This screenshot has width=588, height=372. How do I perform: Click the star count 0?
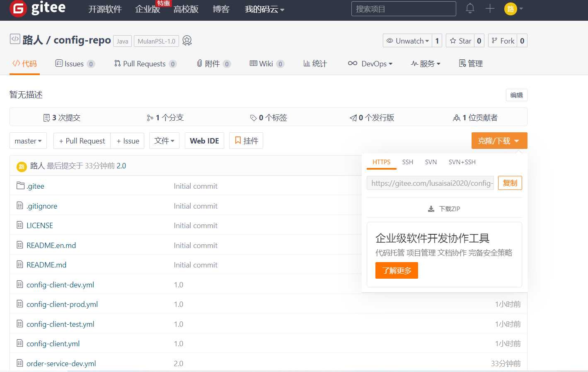479,41
